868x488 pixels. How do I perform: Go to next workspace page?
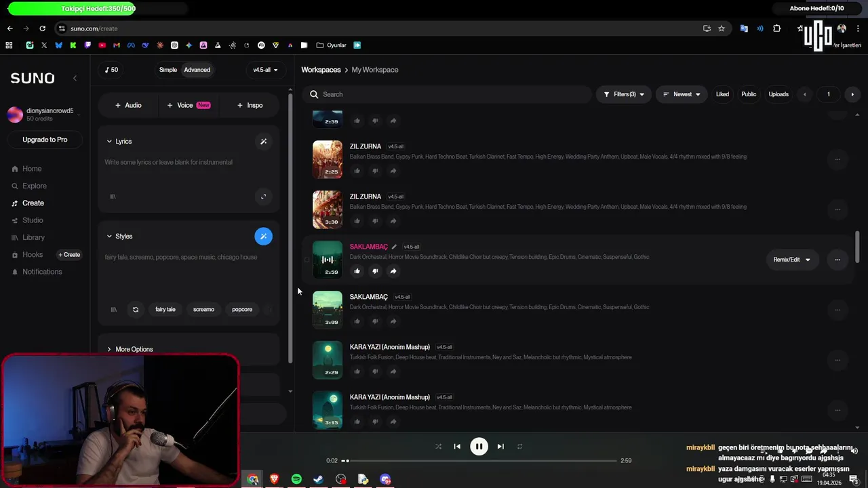(x=852, y=94)
